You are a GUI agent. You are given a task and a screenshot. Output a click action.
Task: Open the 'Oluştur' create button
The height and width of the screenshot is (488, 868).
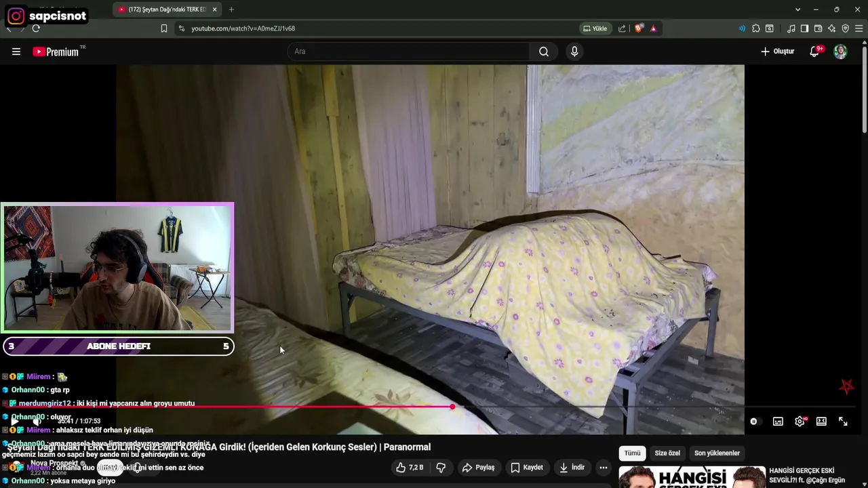(778, 52)
